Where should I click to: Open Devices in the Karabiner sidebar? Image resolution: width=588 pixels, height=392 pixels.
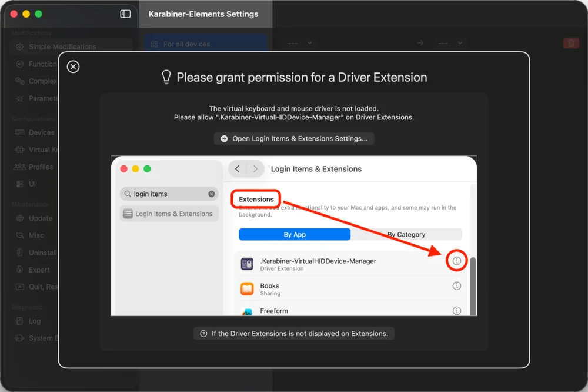click(35, 132)
